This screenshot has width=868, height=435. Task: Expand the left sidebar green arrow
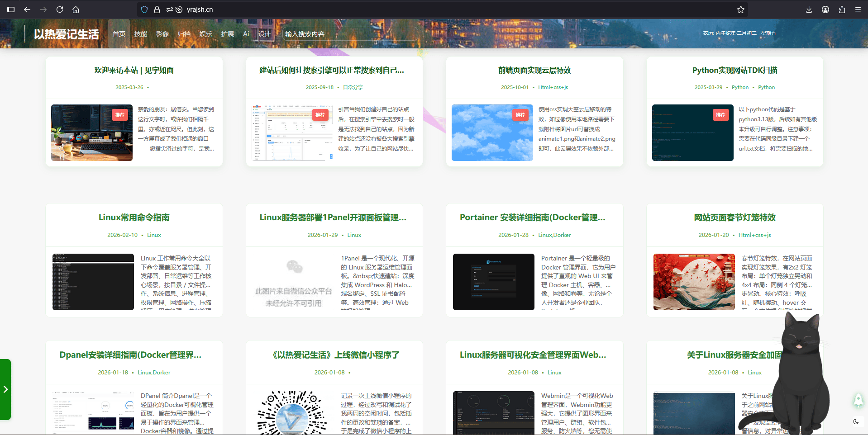[x=6, y=389]
